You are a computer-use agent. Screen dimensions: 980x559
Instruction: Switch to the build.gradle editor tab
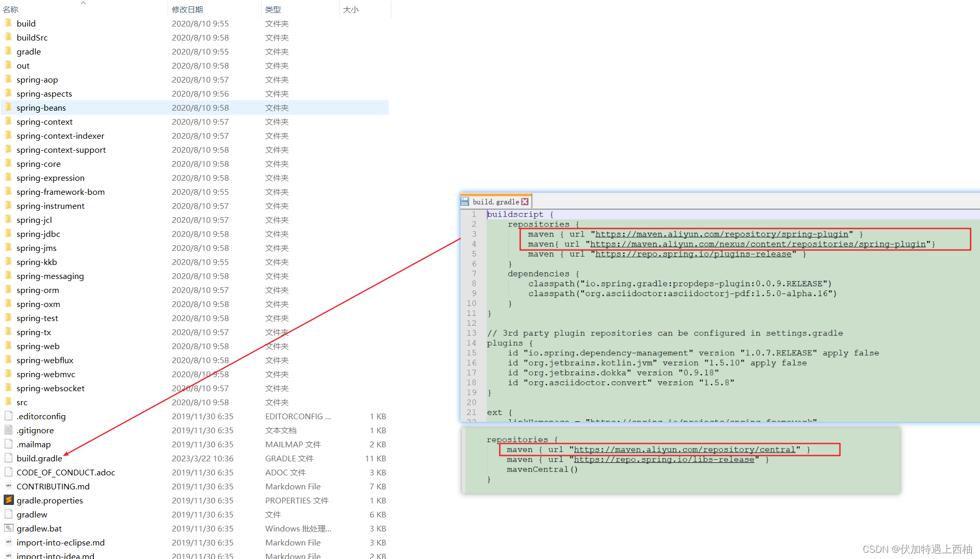496,202
